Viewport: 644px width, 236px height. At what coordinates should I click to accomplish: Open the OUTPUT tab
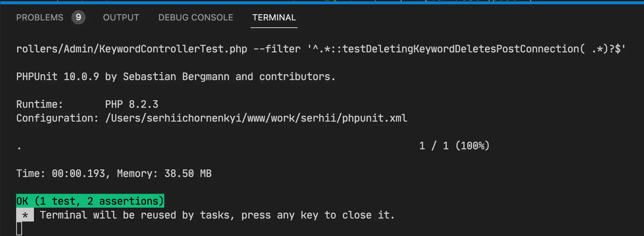121,17
